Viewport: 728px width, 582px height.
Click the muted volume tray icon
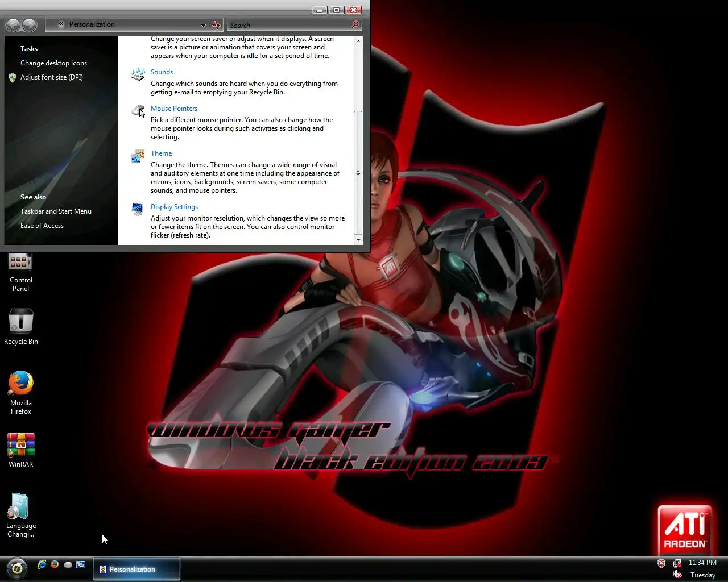pos(677,575)
